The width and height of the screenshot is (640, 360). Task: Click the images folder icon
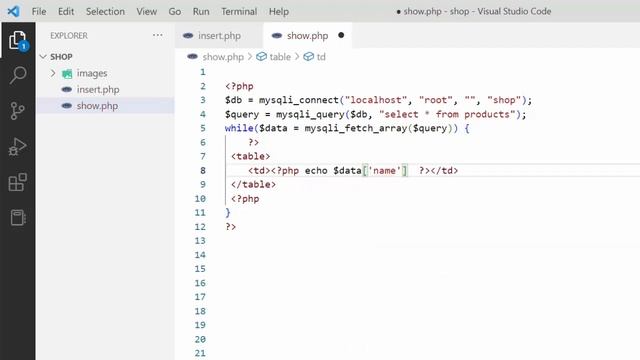67,73
